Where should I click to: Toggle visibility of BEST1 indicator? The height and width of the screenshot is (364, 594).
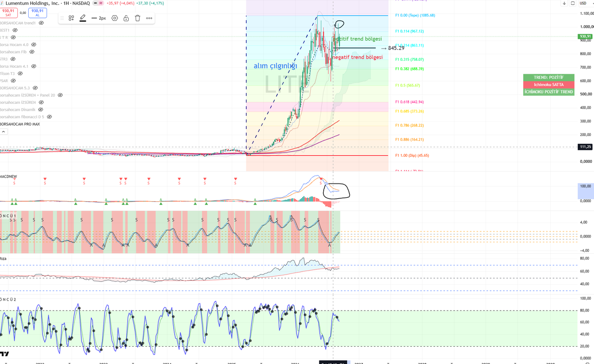pos(15,30)
